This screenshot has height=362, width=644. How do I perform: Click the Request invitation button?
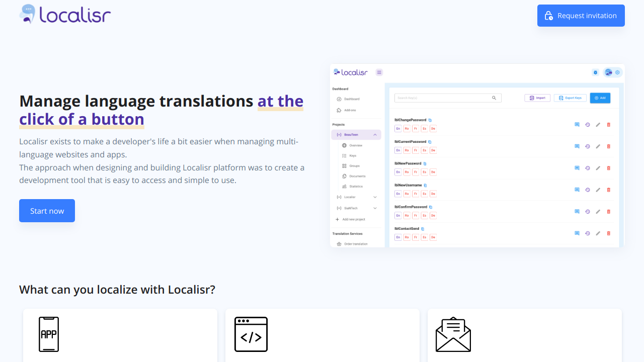tap(581, 16)
